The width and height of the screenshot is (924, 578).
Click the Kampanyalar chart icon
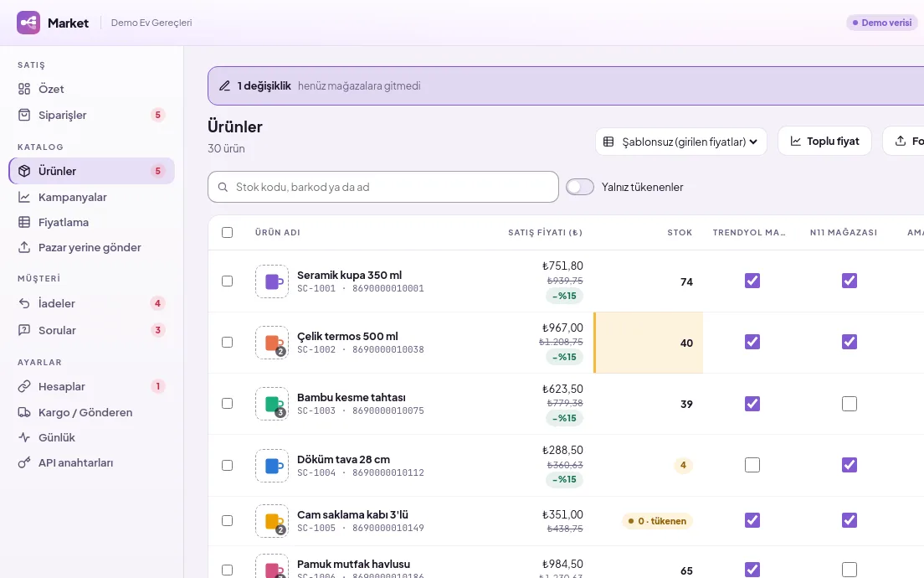pyautogui.click(x=24, y=197)
